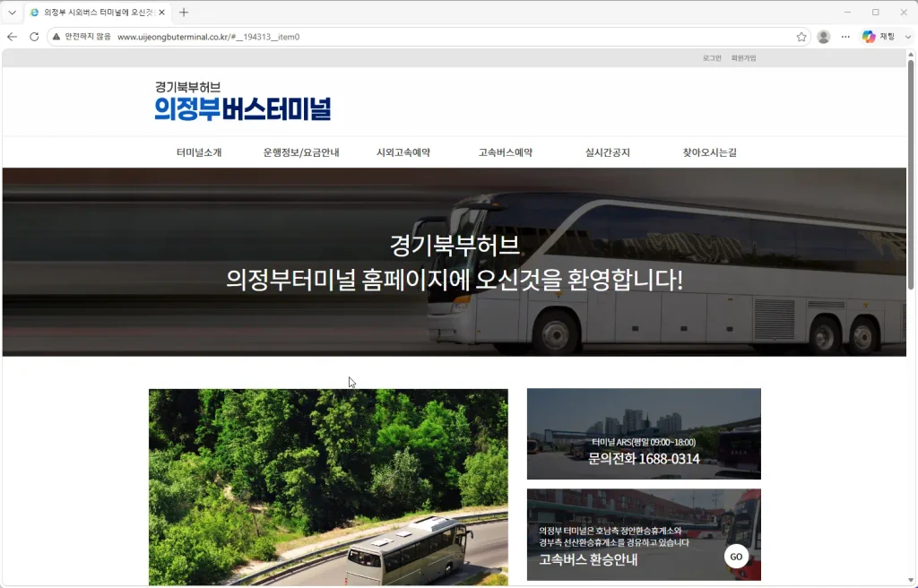Viewport: 918px width, 588px height.
Task: Click the not-secure warning icon in address bar
Action: coord(56,37)
